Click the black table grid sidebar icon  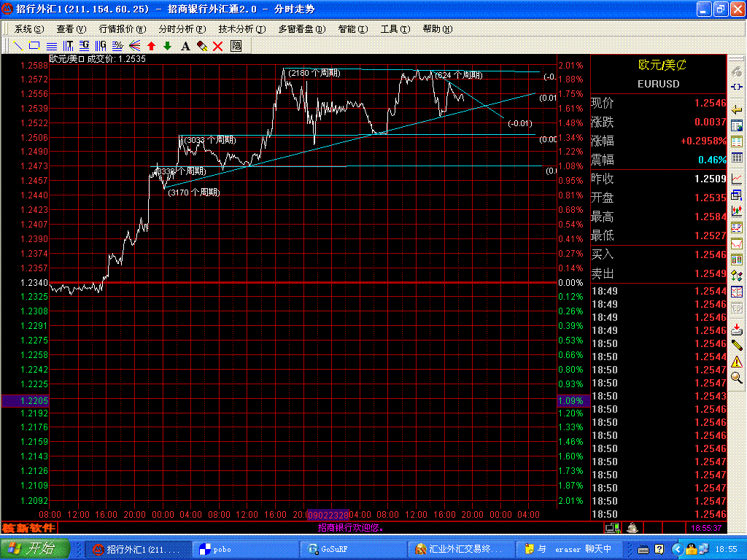point(737,157)
